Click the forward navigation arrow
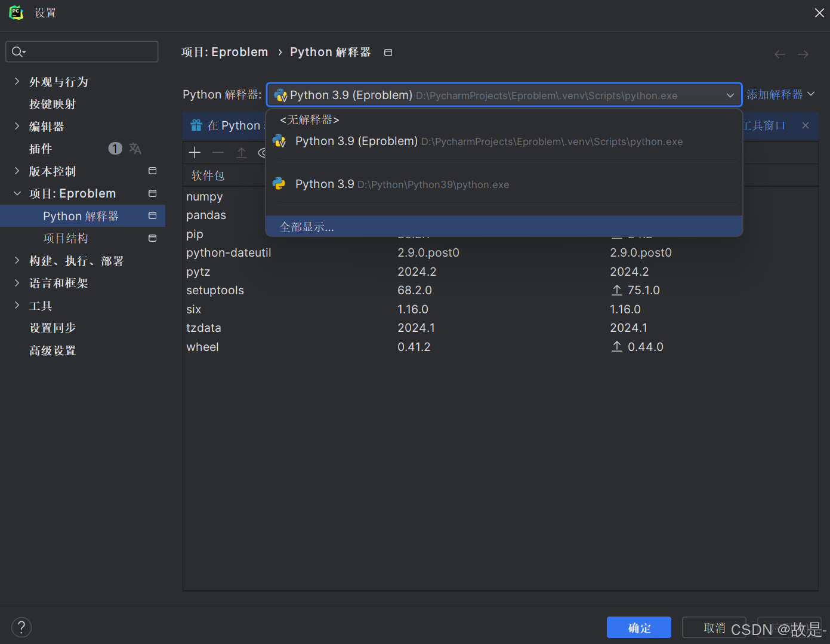 coord(803,54)
